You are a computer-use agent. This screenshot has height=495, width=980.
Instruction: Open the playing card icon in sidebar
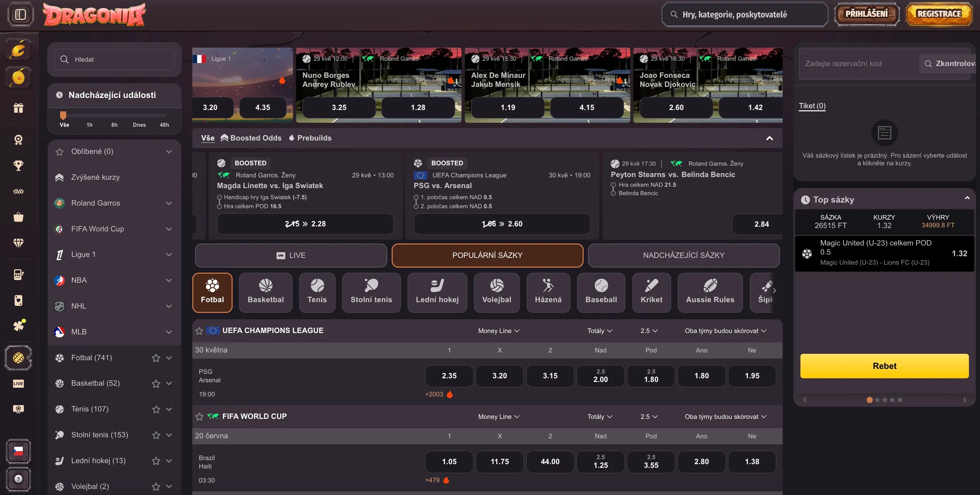click(x=18, y=300)
